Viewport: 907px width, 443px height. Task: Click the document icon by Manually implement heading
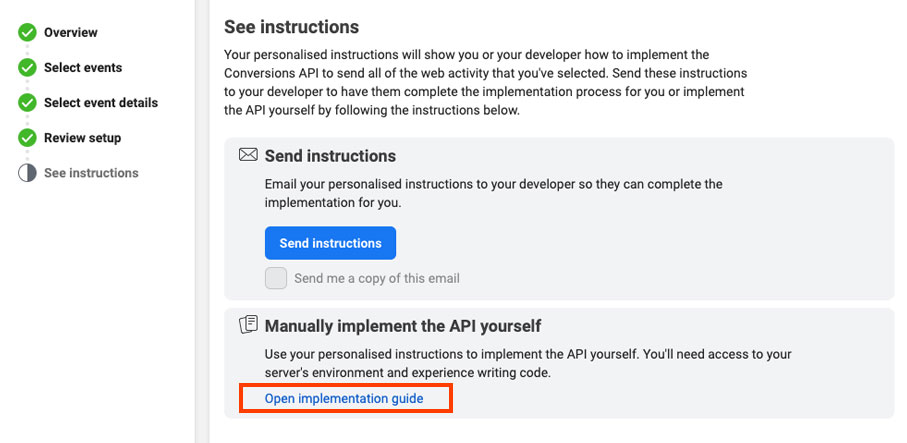(248, 324)
